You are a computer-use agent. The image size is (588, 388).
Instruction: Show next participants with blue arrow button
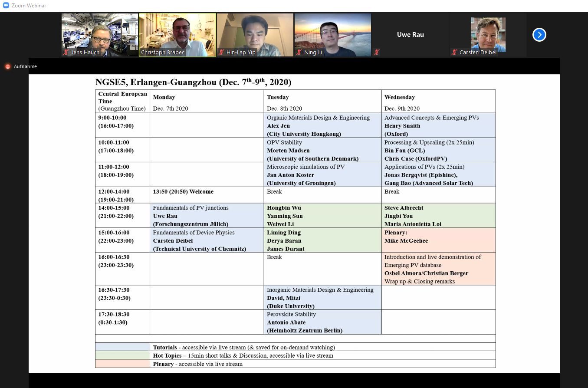coord(539,35)
